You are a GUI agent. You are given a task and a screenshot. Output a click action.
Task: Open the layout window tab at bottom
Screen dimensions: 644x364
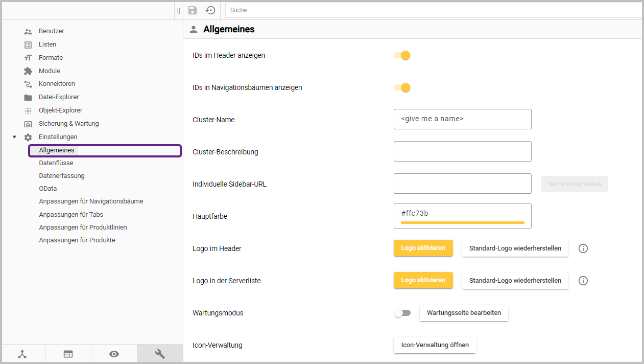tap(68, 354)
